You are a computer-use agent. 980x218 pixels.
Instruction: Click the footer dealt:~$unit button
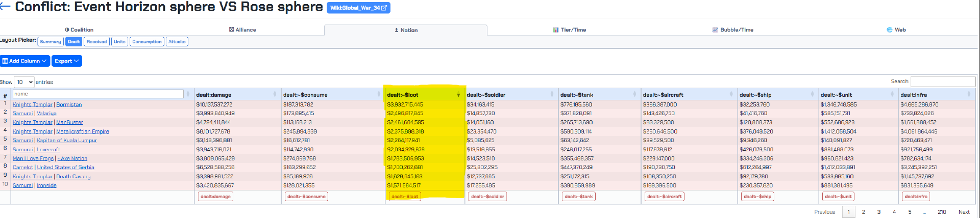tap(838, 197)
